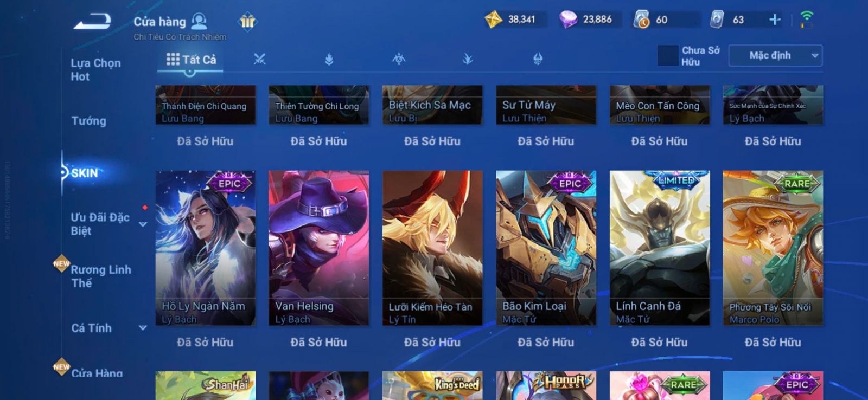Open the Mặc định sort dropdown

tap(775, 55)
